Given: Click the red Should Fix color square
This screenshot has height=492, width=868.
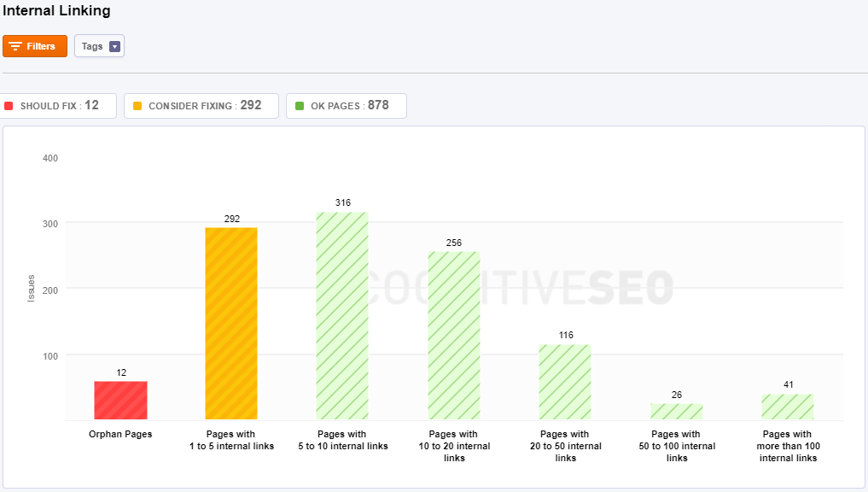Looking at the screenshot, I should click(9, 106).
